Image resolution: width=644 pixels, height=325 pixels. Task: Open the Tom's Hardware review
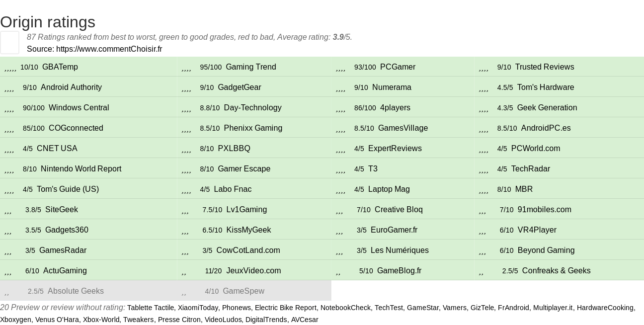tap(546, 87)
